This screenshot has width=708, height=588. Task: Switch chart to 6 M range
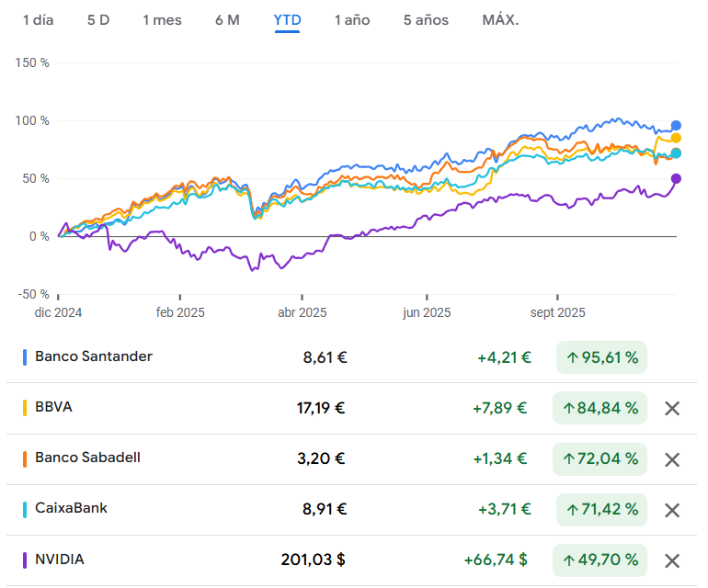coord(227,20)
